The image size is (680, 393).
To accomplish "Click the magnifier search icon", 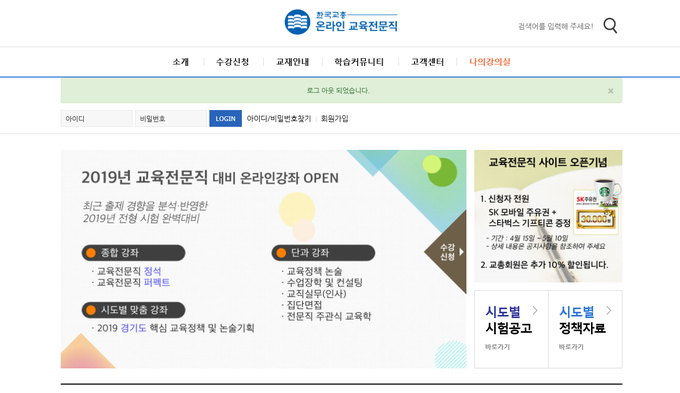I will coord(610,26).
